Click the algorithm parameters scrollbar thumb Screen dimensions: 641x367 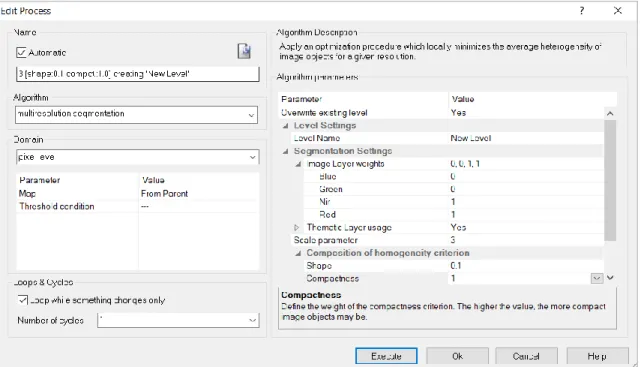click(x=610, y=180)
